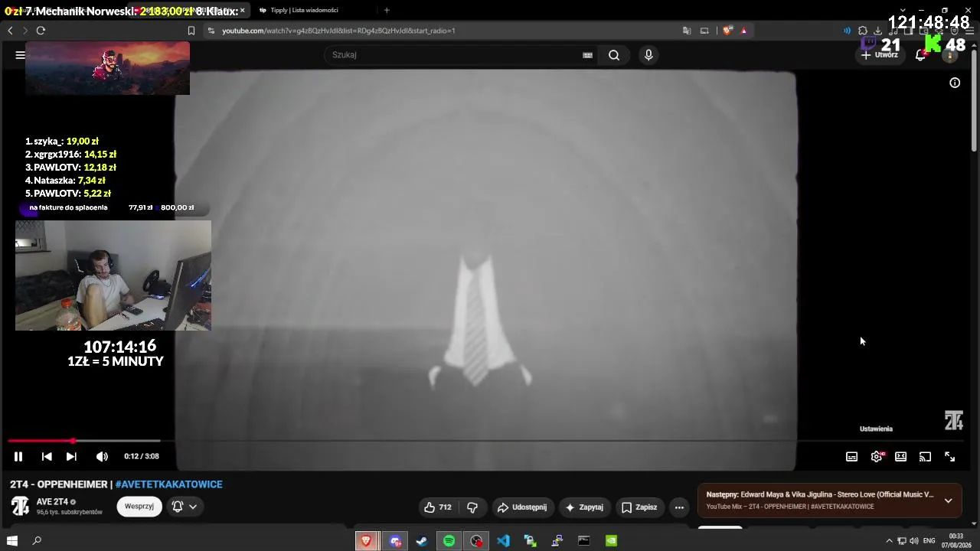980x551 pixels.
Task: Open the player settings gear
Action: (x=877, y=457)
